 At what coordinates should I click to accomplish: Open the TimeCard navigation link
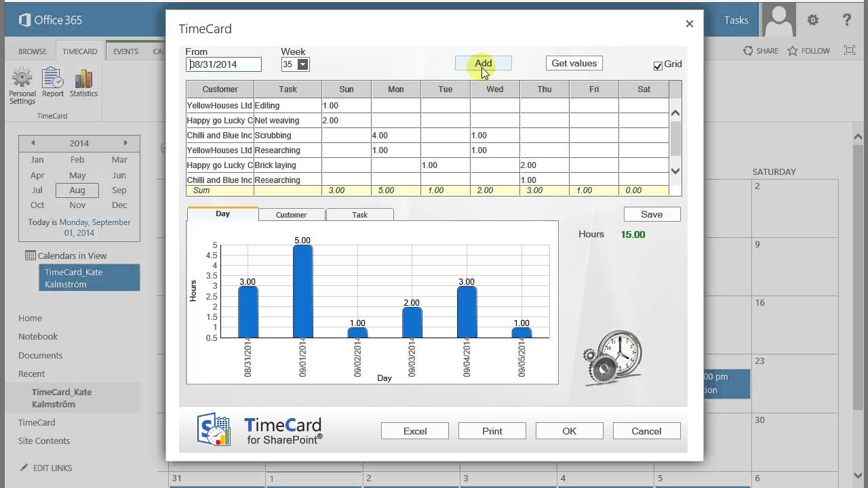click(x=37, y=422)
